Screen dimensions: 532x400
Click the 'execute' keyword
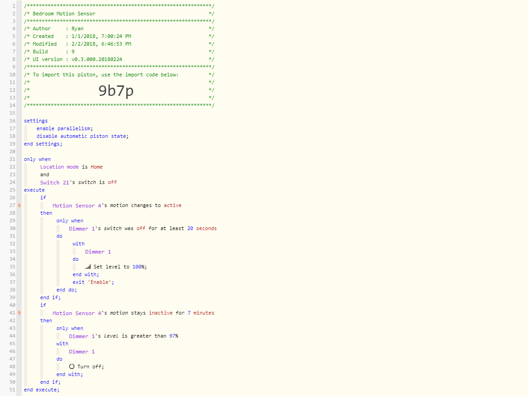[34, 190]
